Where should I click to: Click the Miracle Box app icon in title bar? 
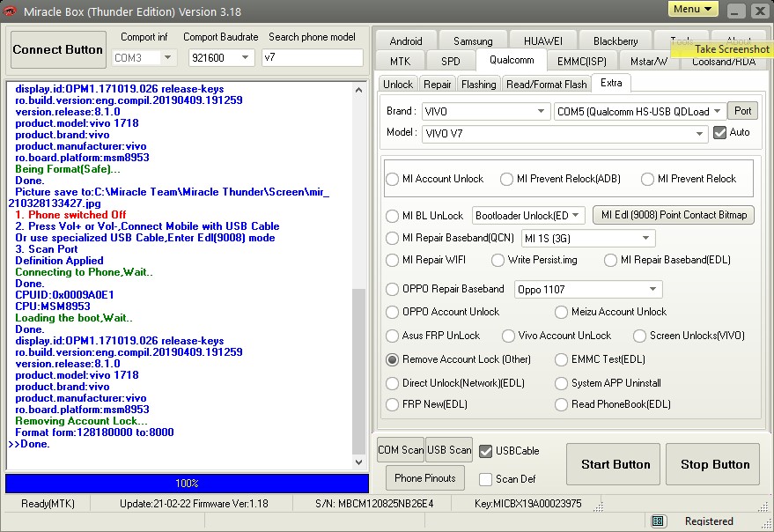[x=10, y=11]
